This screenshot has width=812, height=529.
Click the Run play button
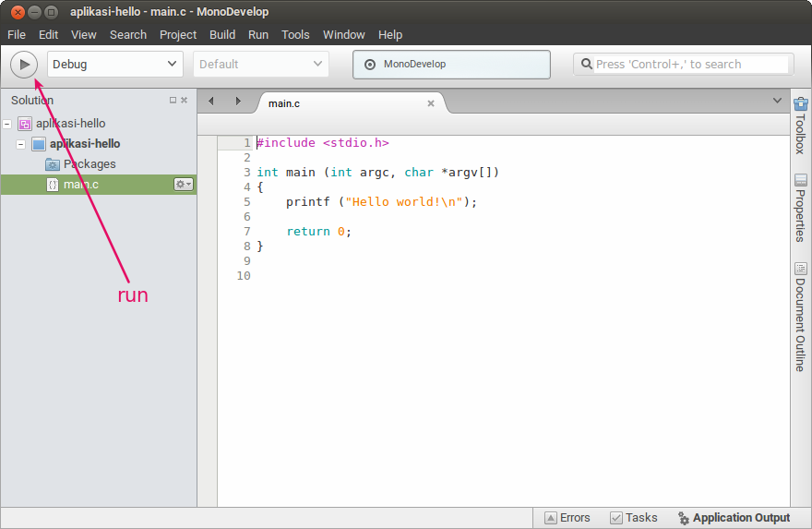[24, 65]
